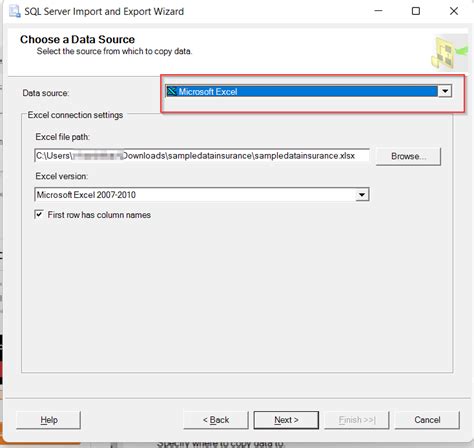This screenshot has width=474, height=448.
Task: Proceed with the Next button
Action: (286, 420)
